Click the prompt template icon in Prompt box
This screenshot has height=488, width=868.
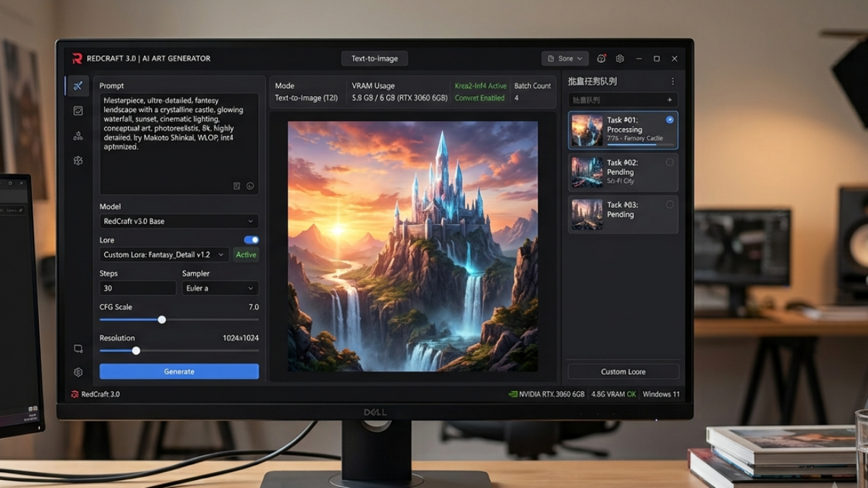[237, 186]
